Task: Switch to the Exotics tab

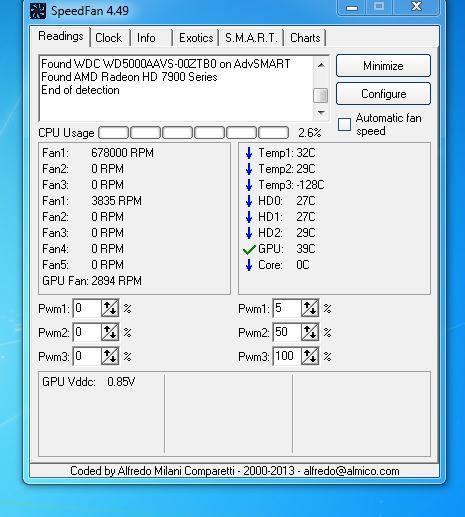Action: 196,38
